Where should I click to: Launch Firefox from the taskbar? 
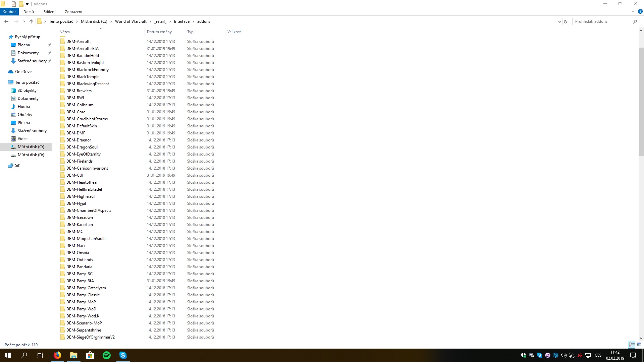point(57,355)
